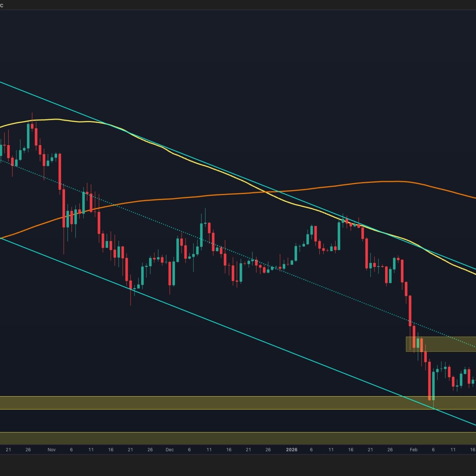Click the Feb label on time axis
The width and height of the screenshot is (476, 476).
[x=414, y=450]
